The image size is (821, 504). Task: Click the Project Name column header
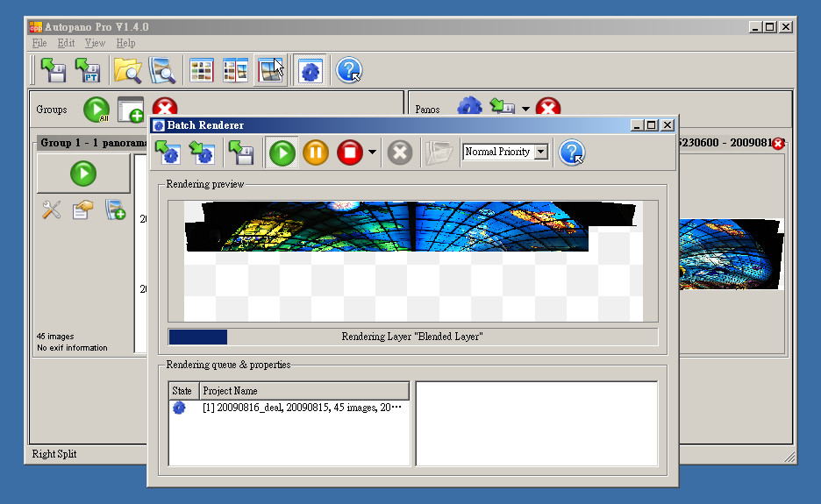(303, 391)
